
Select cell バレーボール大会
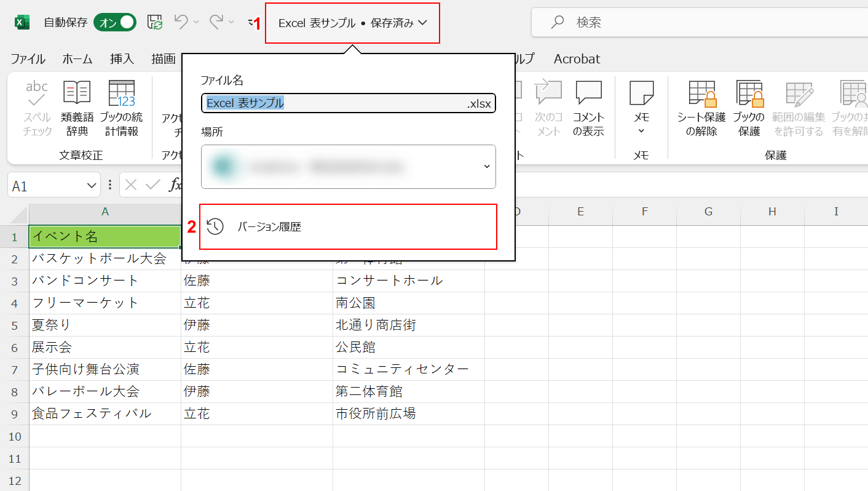(x=105, y=391)
